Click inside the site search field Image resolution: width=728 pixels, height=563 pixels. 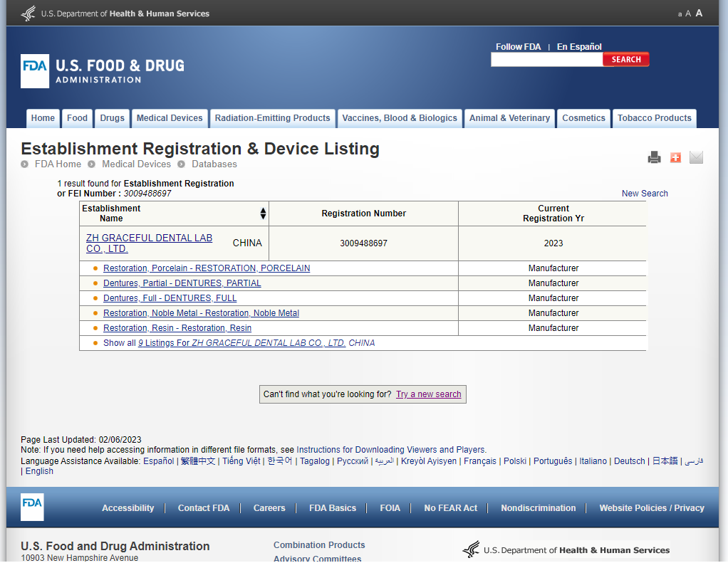546,60
